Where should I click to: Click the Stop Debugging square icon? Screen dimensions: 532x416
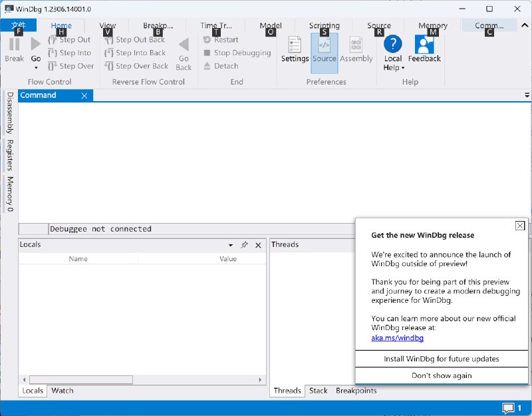click(207, 53)
